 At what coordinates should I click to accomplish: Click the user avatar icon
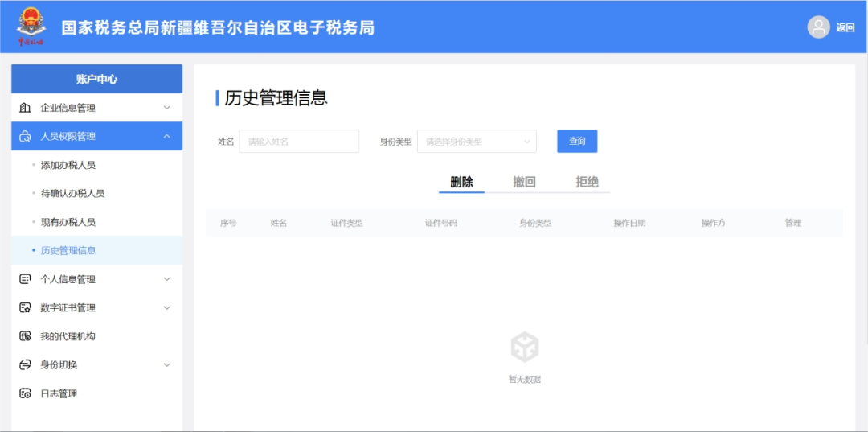click(818, 27)
